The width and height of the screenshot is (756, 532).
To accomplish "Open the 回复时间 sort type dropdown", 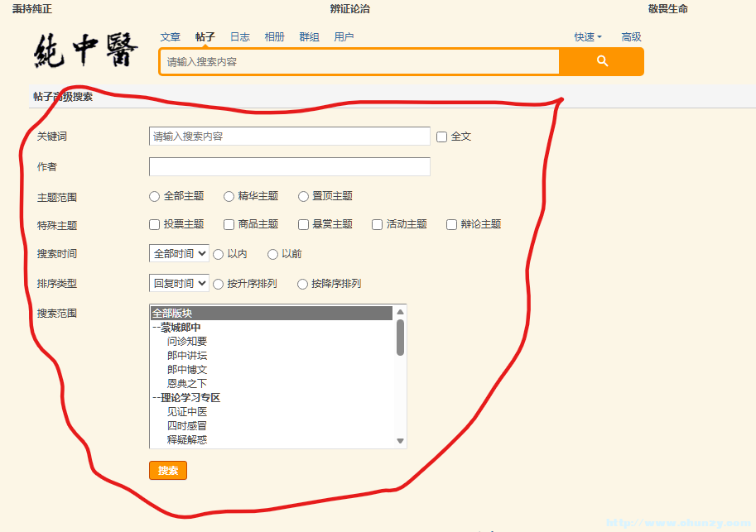I will pos(178,284).
